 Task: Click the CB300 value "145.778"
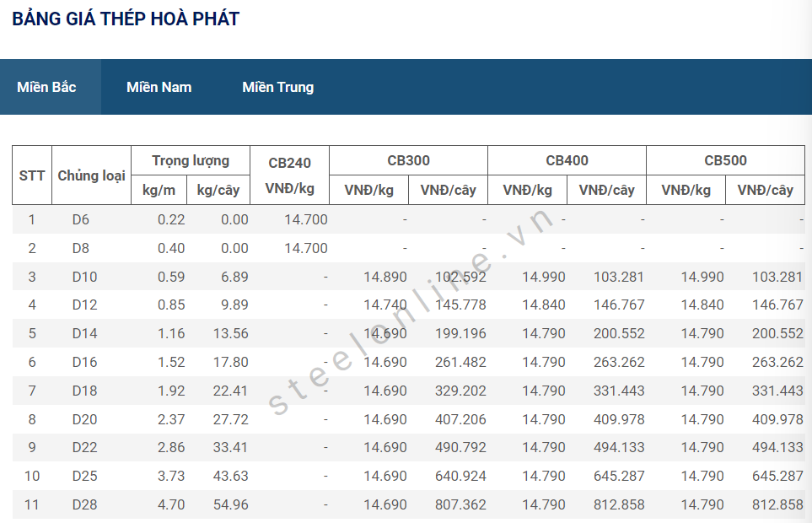click(461, 305)
